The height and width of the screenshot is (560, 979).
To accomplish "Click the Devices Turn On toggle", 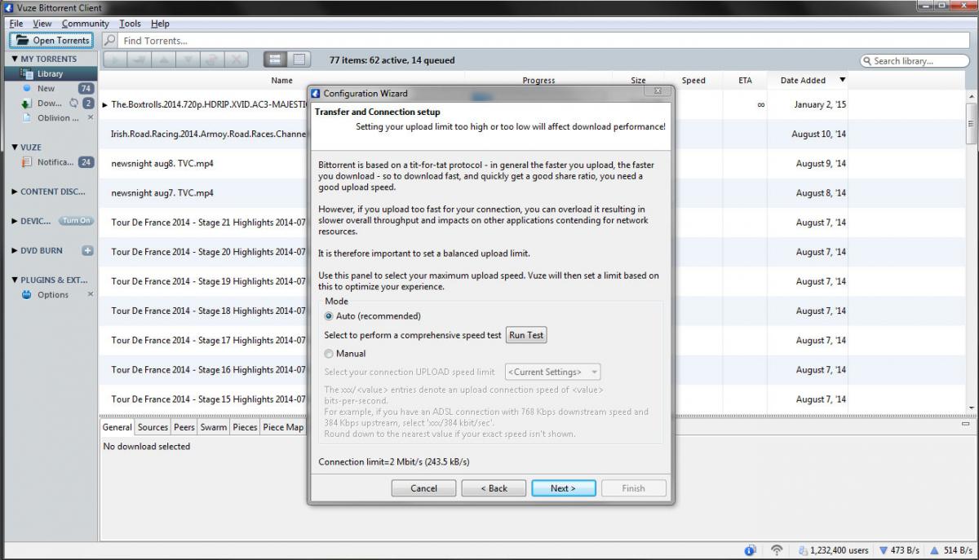I will point(76,221).
